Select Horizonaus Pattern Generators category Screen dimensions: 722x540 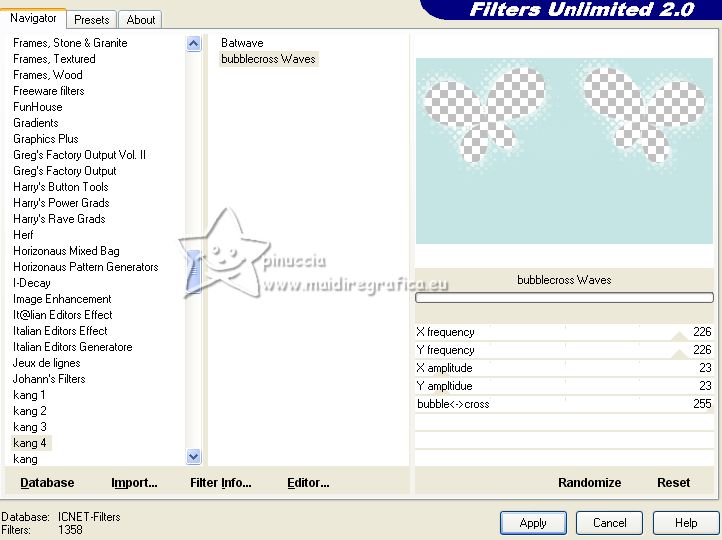86,267
